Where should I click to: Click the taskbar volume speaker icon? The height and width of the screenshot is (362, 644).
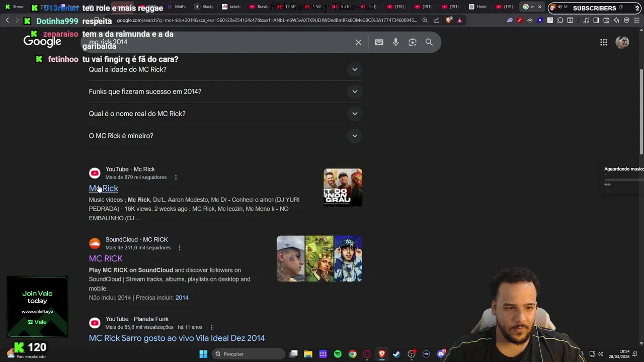click(x=600, y=354)
